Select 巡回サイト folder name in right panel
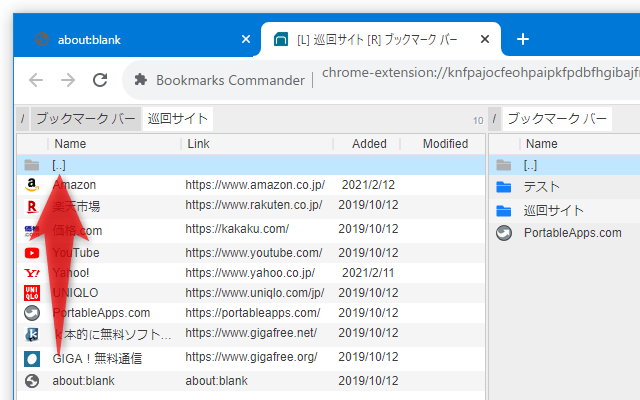The image size is (640, 400). pos(554,211)
